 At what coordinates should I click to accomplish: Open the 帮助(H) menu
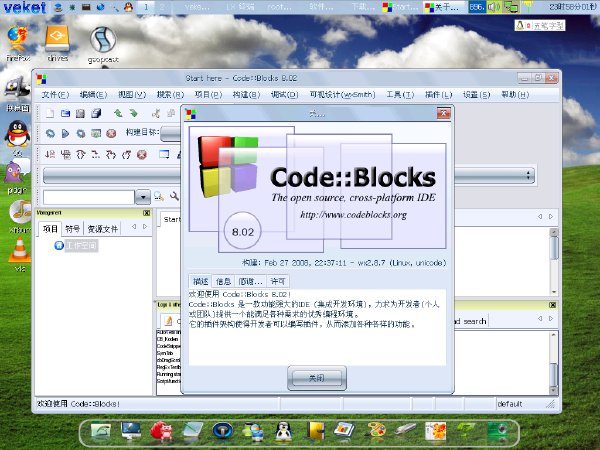click(x=515, y=95)
